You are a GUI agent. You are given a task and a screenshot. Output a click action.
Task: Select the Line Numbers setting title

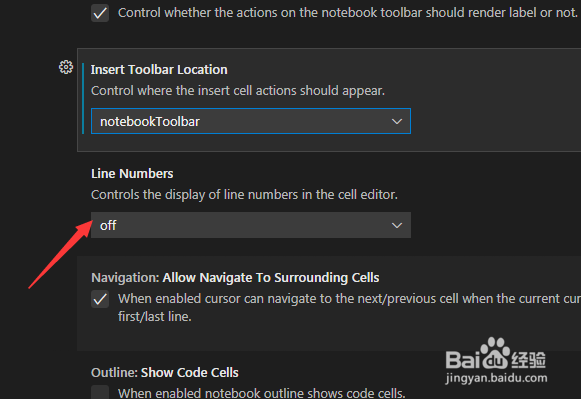coord(132,173)
